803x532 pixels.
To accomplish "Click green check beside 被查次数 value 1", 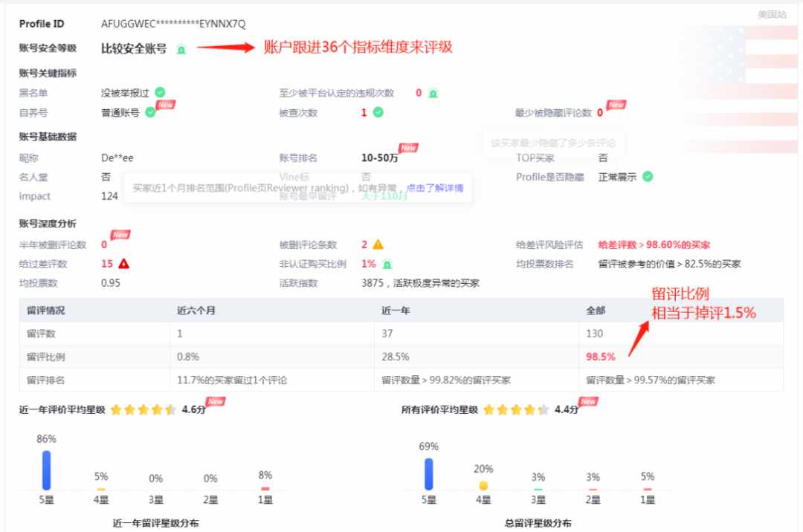I will [x=378, y=112].
